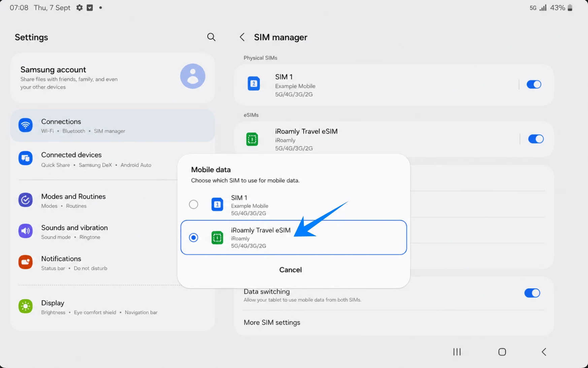The width and height of the screenshot is (588, 368).
Task: Tap the navigation bar back arrow
Action: [x=544, y=352]
